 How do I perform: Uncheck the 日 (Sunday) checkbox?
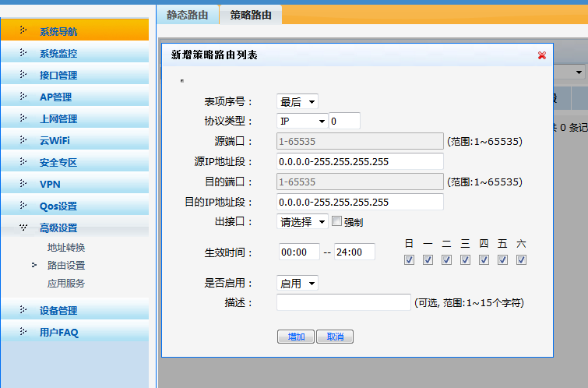(409, 259)
